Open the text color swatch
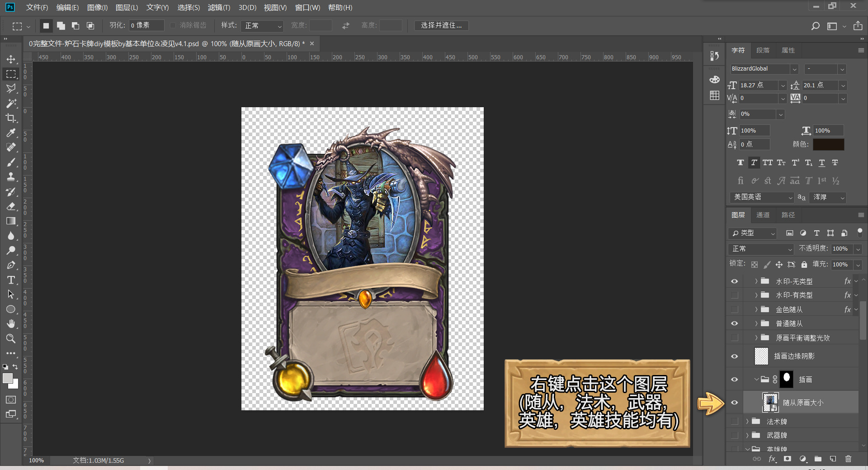The width and height of the screenshot is (868, 470). pos(828,144)
